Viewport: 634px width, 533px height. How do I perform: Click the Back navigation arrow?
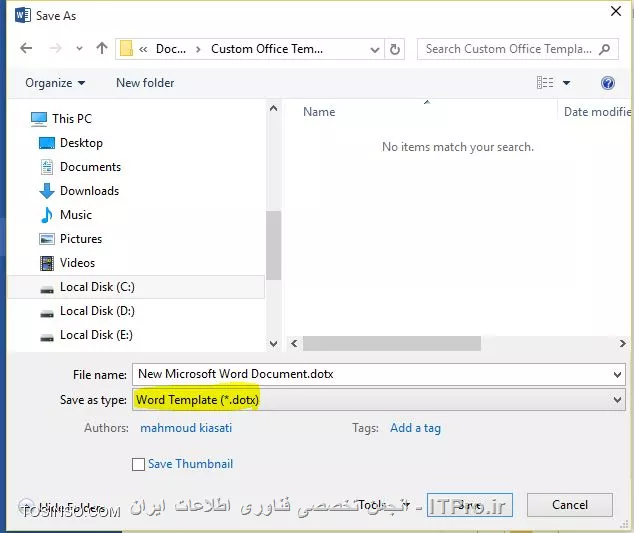pos(26,49)
